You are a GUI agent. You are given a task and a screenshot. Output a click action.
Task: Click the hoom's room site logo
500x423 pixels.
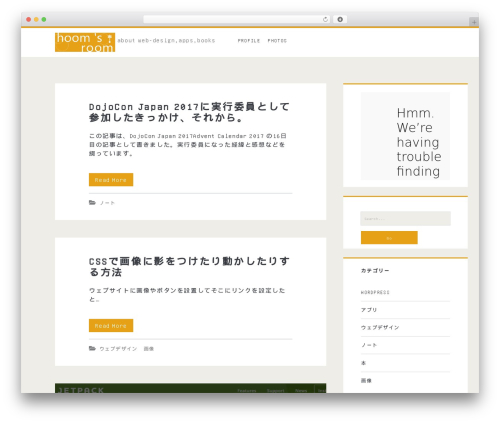[x=85, y=42]
